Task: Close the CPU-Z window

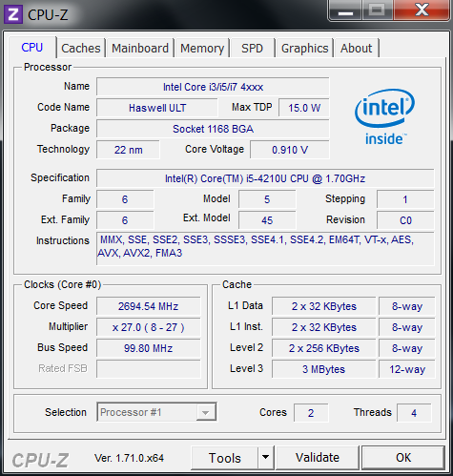Action: [x=422, y=10]
